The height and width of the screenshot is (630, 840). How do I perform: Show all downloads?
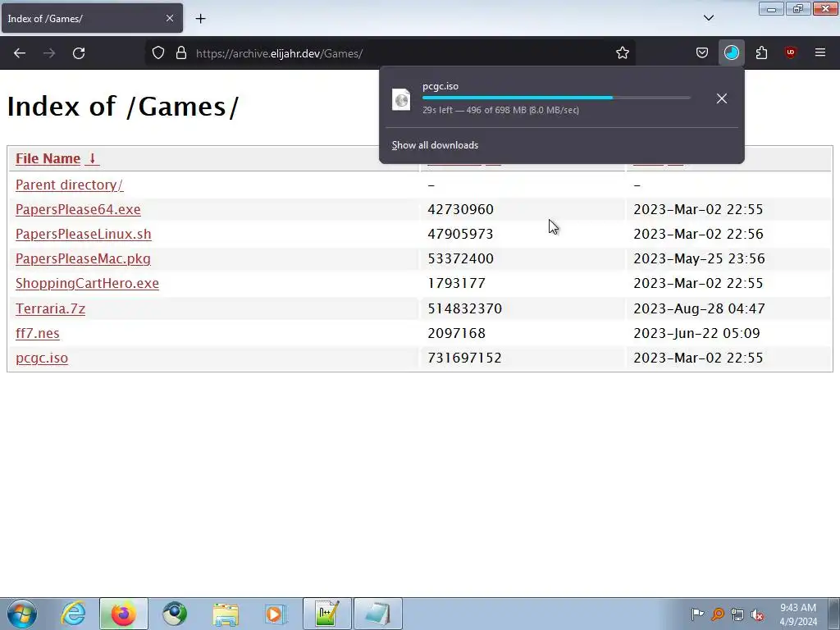[435, 145]
